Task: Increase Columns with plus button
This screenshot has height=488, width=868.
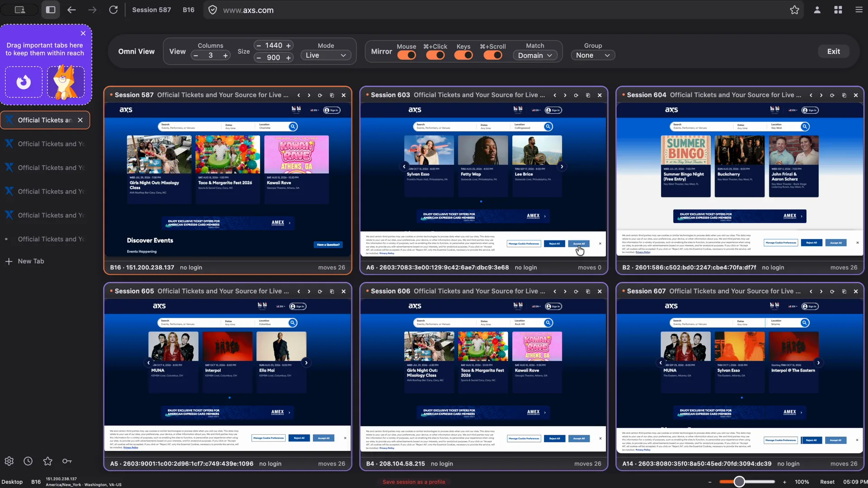Action: tap(225, 55)
